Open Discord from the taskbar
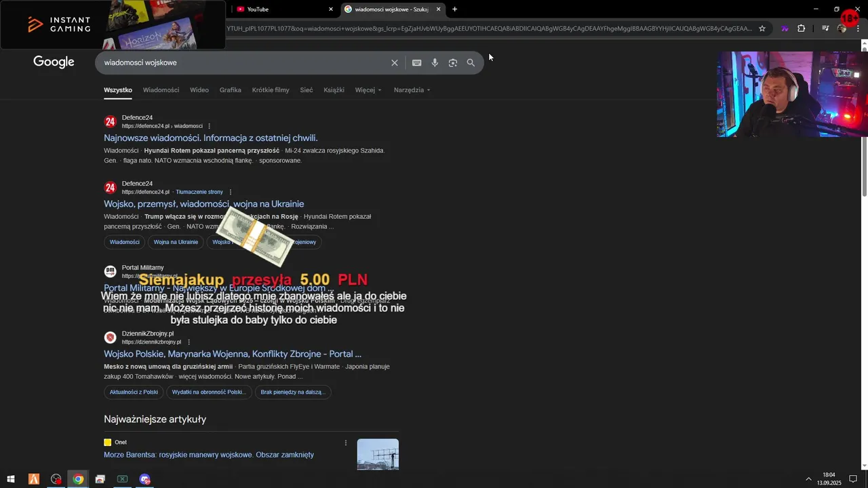The height and width of the screenshot is (488, 868). coord(145,479)
